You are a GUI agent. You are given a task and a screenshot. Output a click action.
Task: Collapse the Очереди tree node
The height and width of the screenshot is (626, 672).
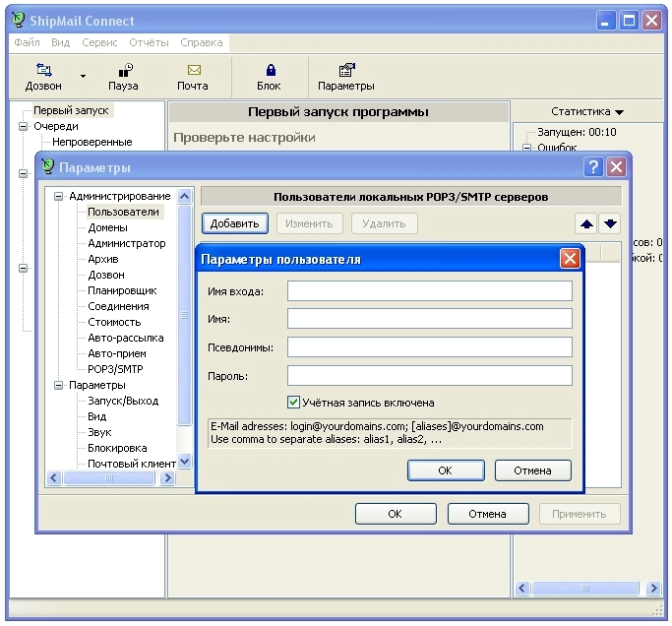click(x=24, y=127)
